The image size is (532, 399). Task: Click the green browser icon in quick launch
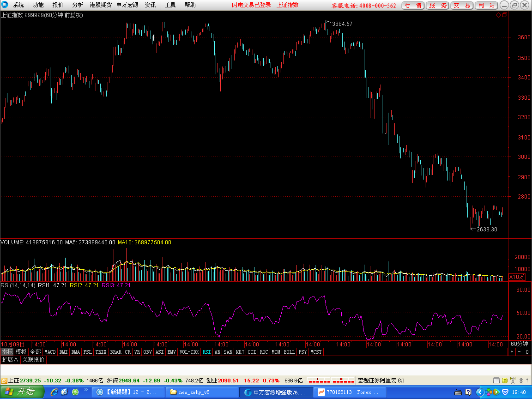pos(75,392)
